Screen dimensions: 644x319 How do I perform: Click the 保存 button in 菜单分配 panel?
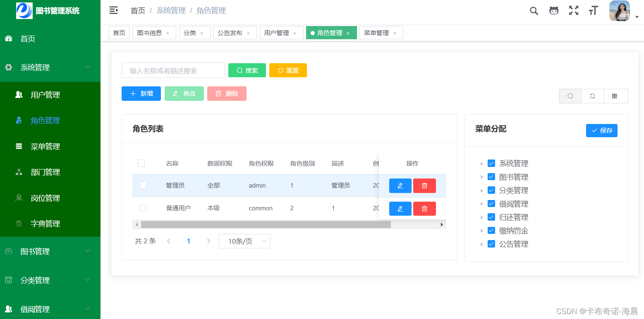click(602, 130)
